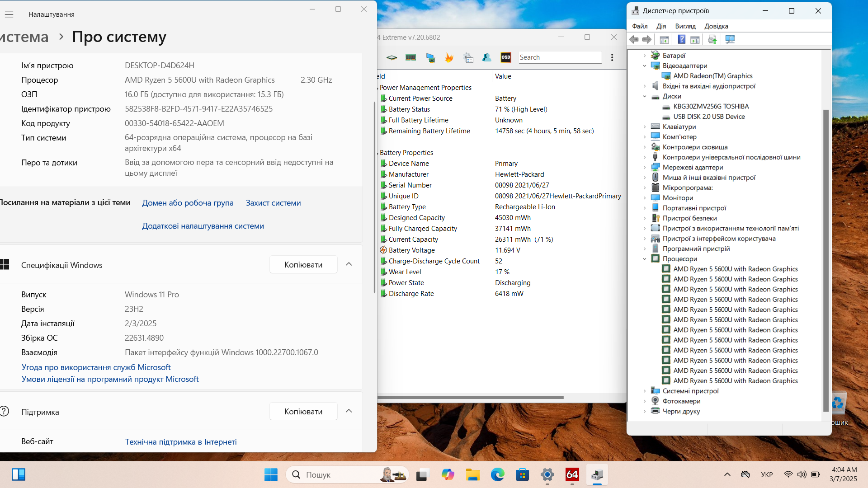Open Microsoft Edge from the taskbar
The width and height of the screenshot is (868, 488).
tap(497, 474)
